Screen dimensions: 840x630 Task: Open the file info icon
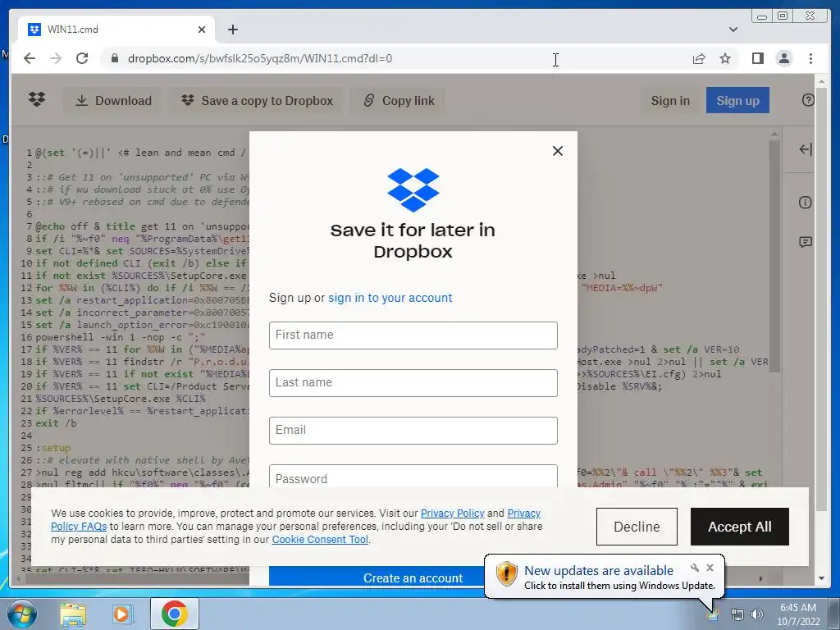805,203
